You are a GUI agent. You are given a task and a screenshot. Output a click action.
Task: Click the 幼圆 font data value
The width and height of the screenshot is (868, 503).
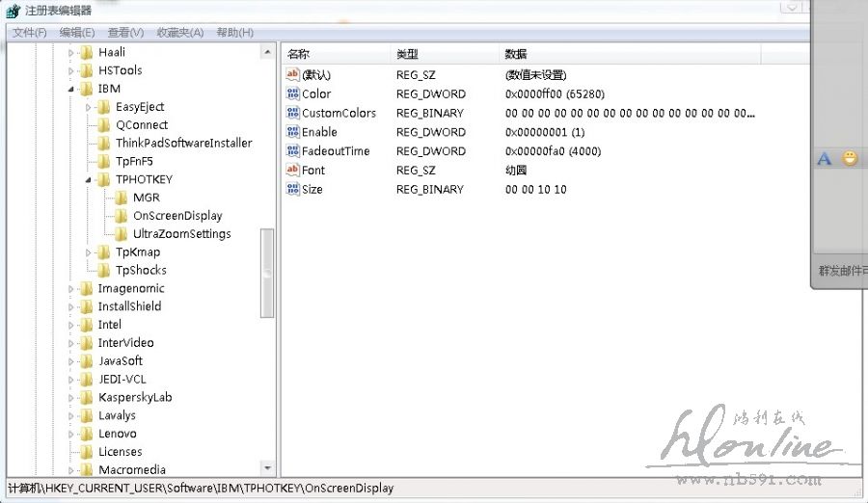coord(516,171)
